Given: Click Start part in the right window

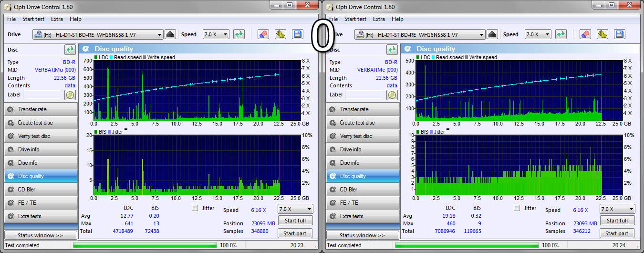Looking at the screenshot, I should [x=617, y=233].
